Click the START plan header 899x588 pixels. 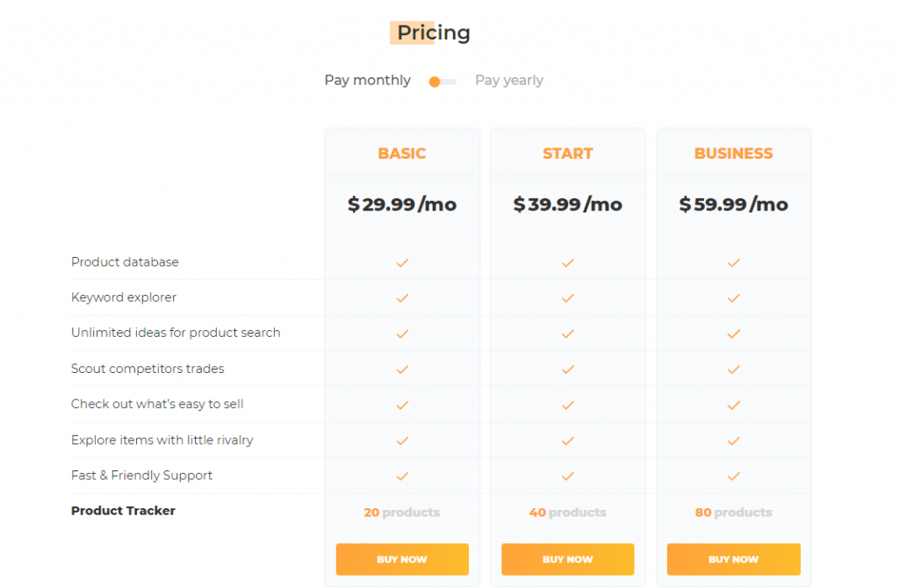click(568, 153)
